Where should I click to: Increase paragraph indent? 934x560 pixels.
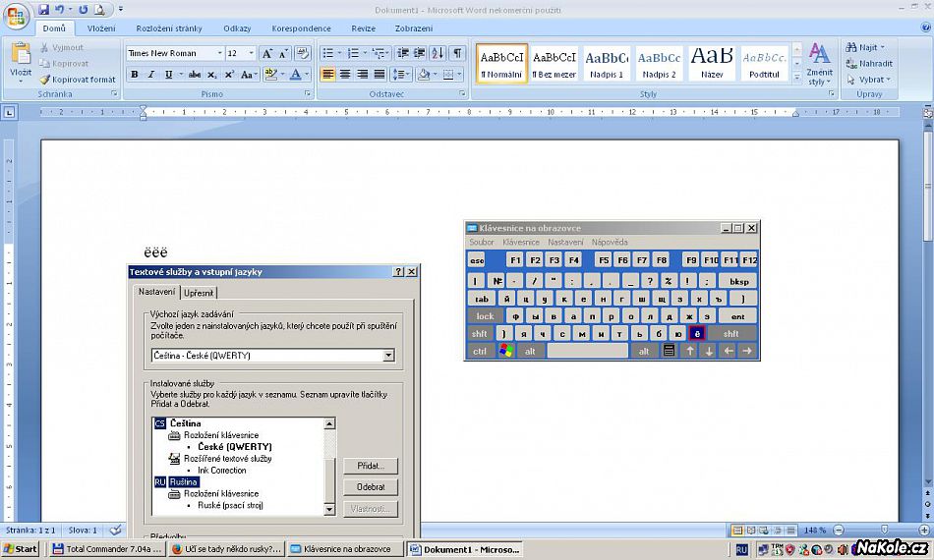[420, 53]
